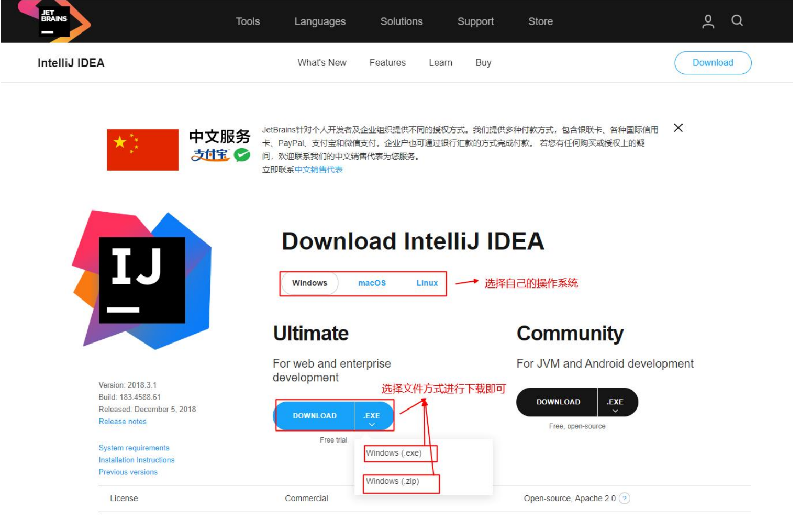This screenshot has height=531, width=812.
Task: Click the Download IntelliJ IDEA heading
Action: click(413, 241)
